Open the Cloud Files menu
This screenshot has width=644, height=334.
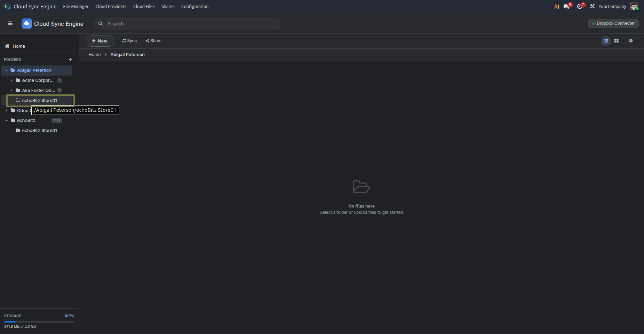click(x=144, y=6)
